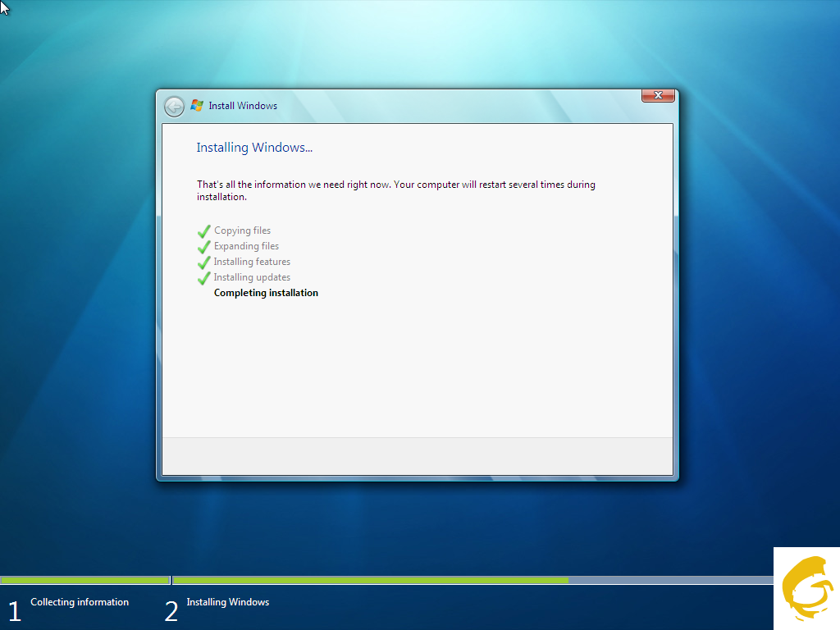The height and width of the screenshot is (630, 840).
Task: Select the Copying files step label
Action: pyautogui.click(x=242, y=231)
